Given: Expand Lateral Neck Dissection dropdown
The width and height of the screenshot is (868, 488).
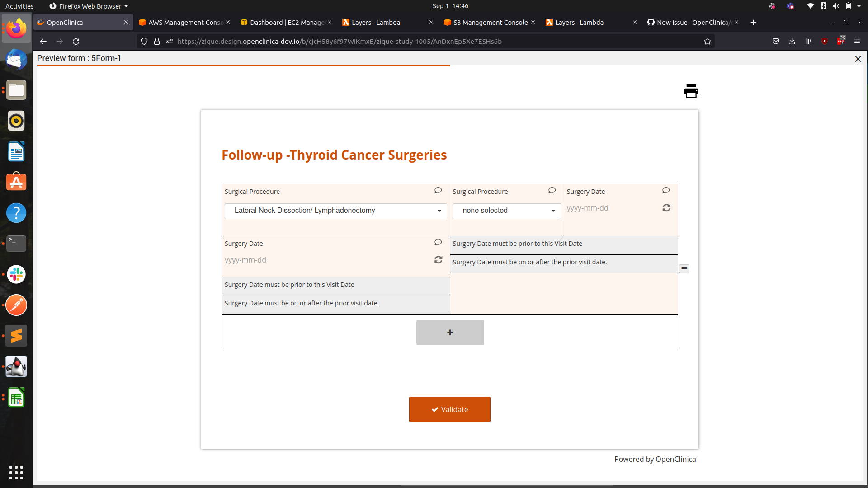Looking at the screenshot, I should 335,211.
